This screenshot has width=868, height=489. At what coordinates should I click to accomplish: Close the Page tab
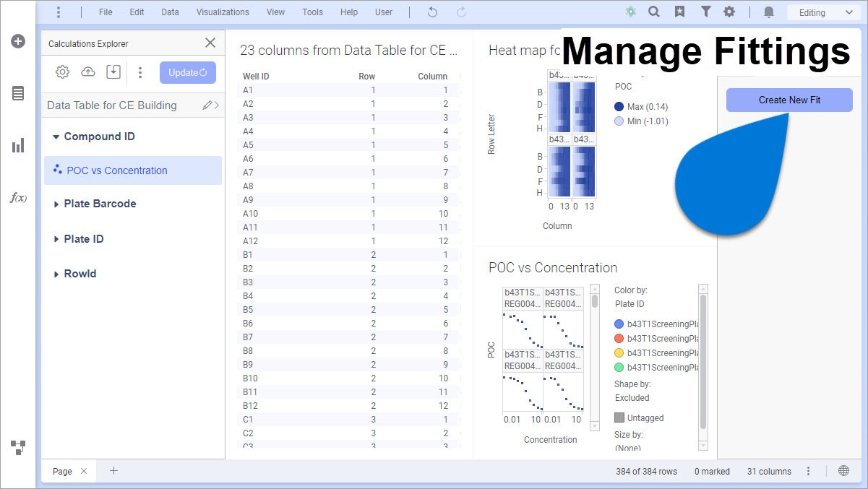84,472
